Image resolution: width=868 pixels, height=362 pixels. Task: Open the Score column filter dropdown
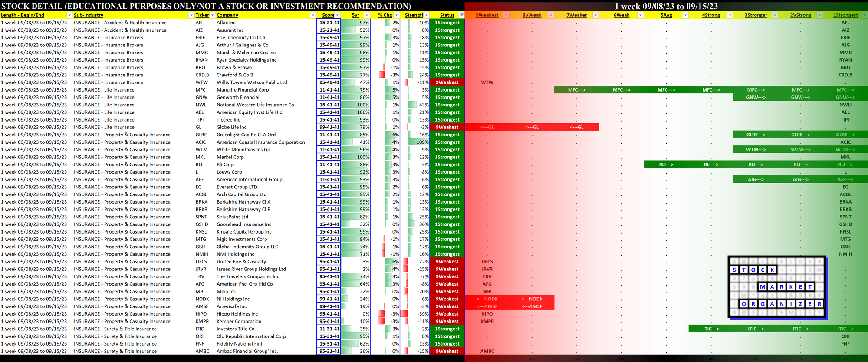click(x=337, y=15)
